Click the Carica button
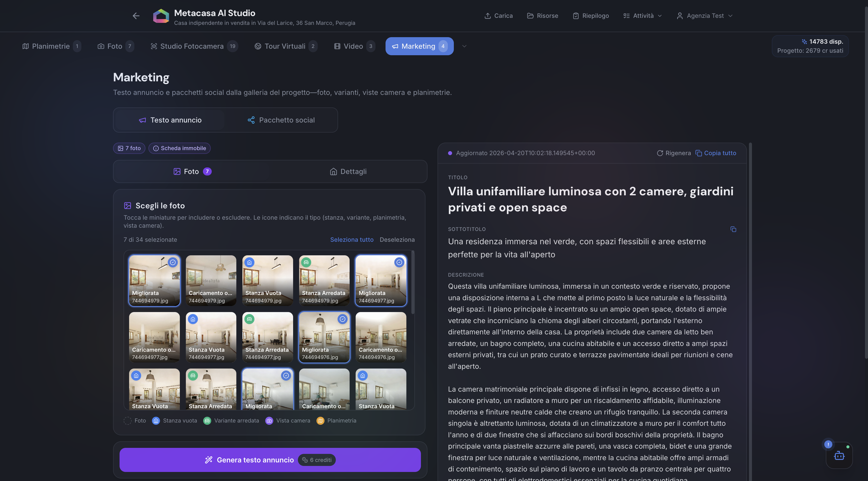The image size is (868, 481). tap(498, 16)
